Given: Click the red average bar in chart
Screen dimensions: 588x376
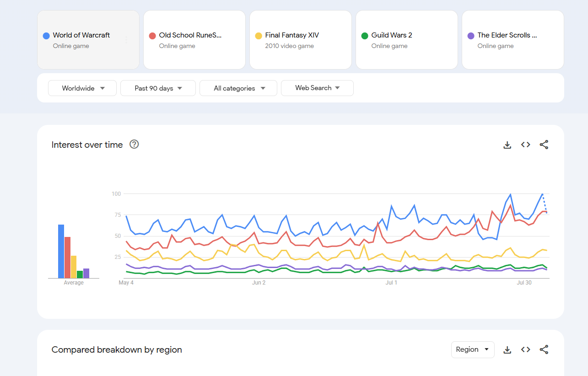Looking at the screenshot, I should [x=67, y=258].
